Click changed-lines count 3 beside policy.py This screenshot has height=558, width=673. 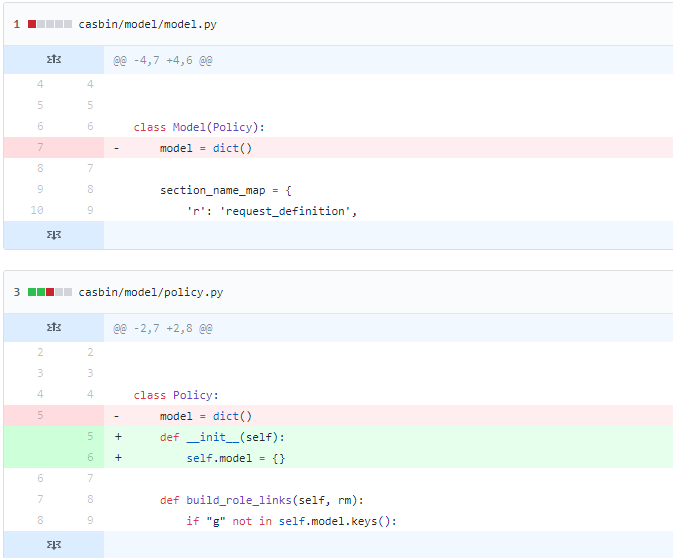pos(17,292)
